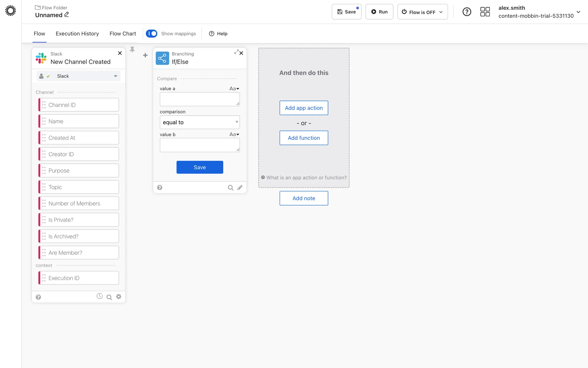Open the comparison 'equal to' dropdown

200,122
